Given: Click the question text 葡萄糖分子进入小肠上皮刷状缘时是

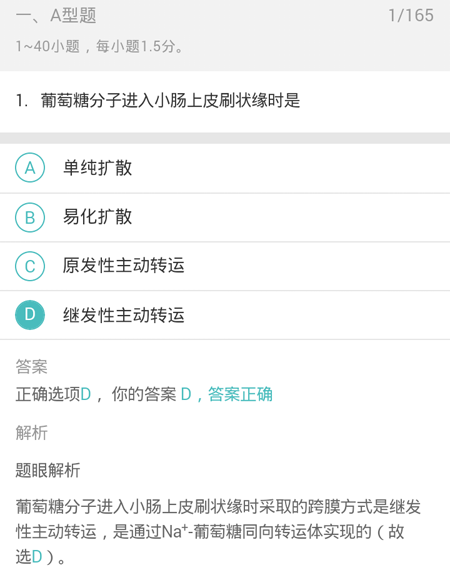Looking at the screenshot, I should 171,100.
